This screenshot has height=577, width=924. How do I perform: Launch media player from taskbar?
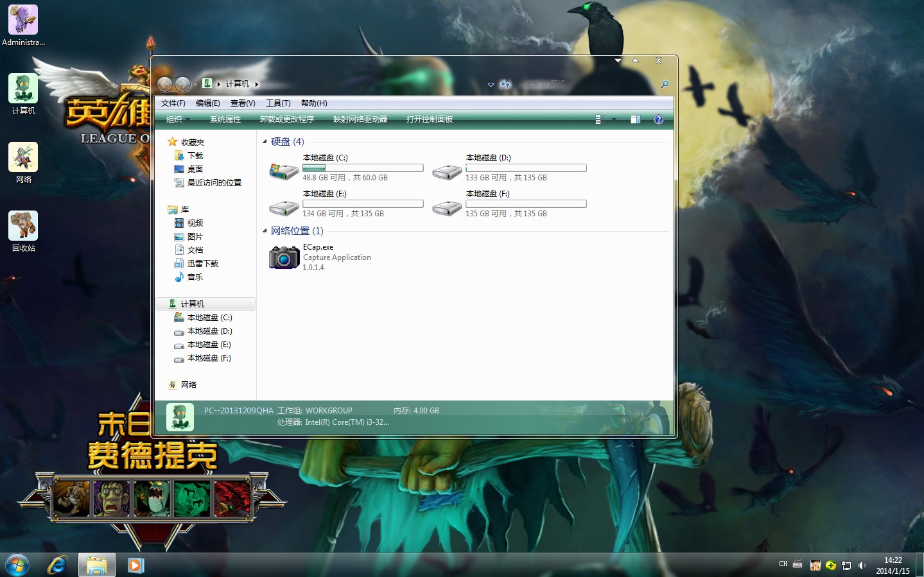135,565
